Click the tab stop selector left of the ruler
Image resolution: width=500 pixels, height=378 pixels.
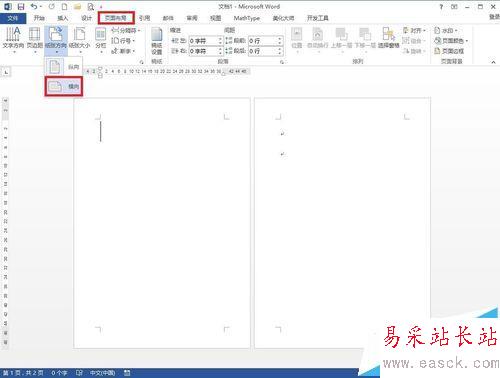click(6, 72)
